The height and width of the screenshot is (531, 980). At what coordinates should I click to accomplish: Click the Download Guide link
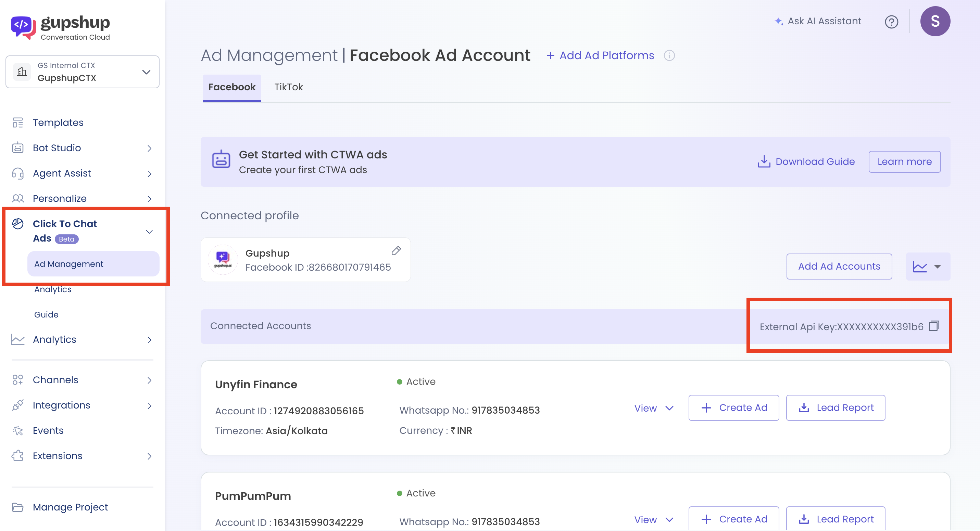[806, 161]
